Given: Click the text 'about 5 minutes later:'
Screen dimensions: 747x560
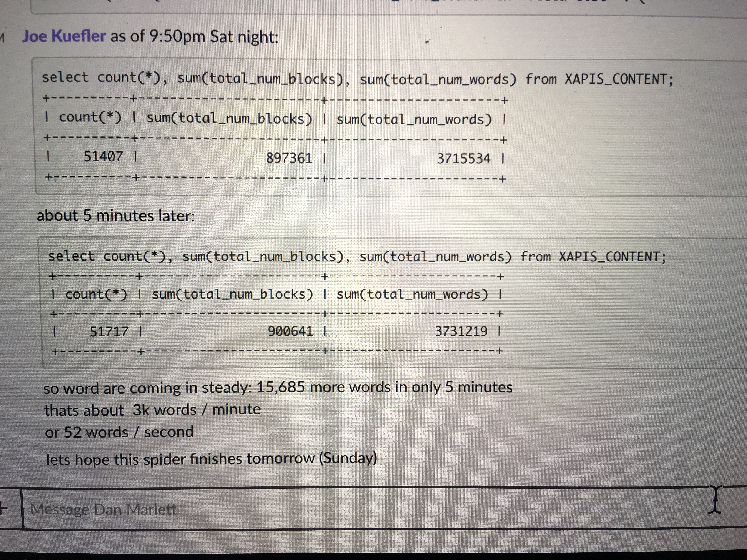Looking at the screenshot, I should tap(115, 215).
